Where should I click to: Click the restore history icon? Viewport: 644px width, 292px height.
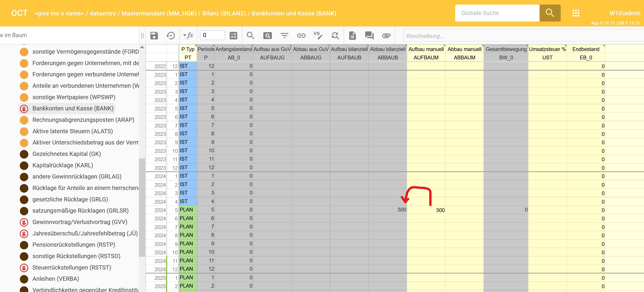click(x=171, y=36)
